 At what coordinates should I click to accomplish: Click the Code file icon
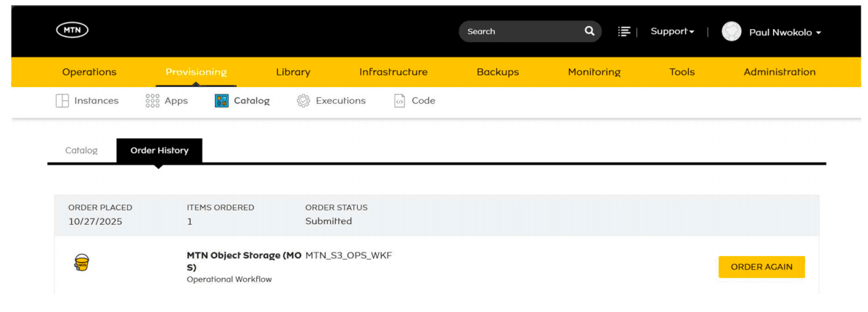coord(399,101)
